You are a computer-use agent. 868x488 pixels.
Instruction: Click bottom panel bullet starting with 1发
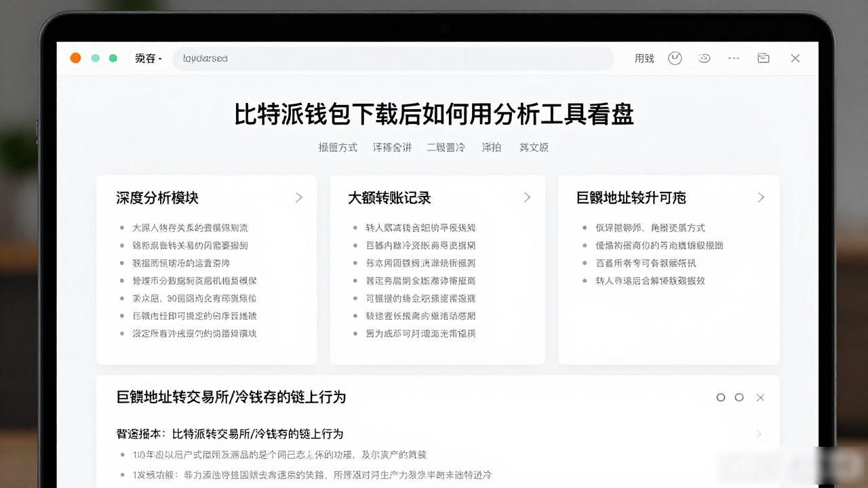[311, 474]
